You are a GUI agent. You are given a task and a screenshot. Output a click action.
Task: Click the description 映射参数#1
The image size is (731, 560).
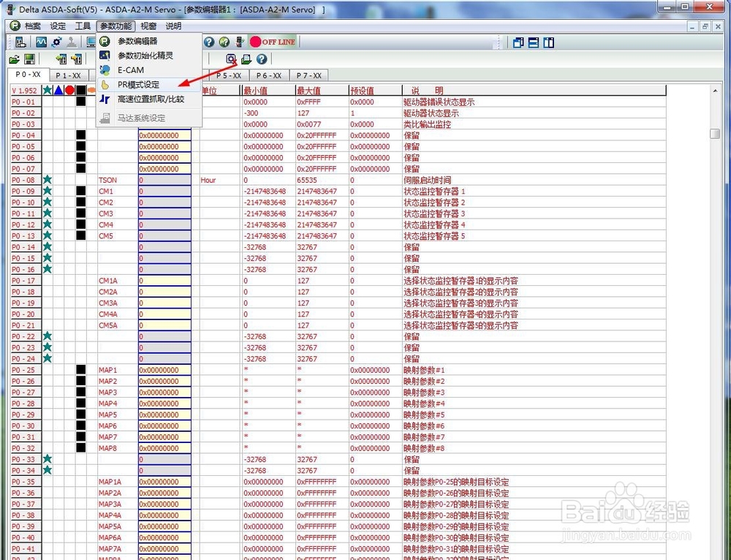click(424, 370)
